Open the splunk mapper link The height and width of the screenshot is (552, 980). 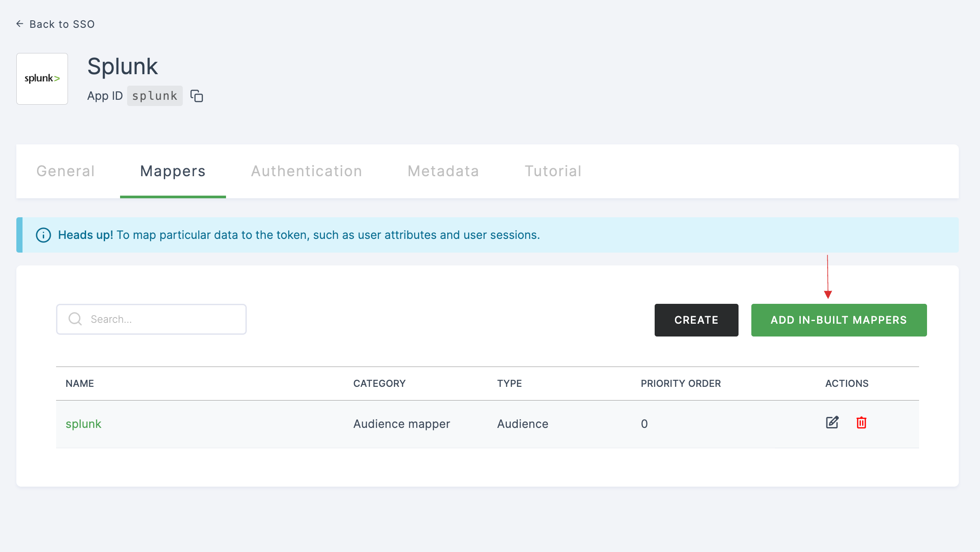point(83,424)
